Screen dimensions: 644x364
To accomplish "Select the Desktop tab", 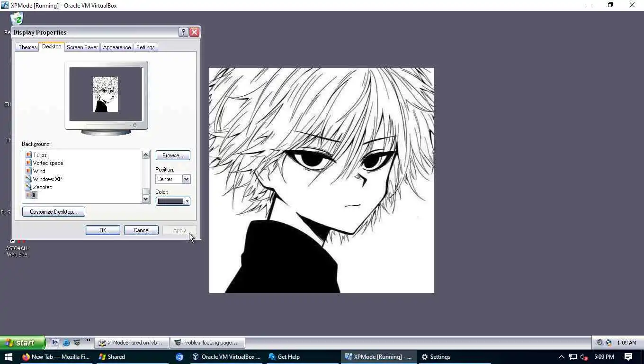I will [x=52, y=46].
